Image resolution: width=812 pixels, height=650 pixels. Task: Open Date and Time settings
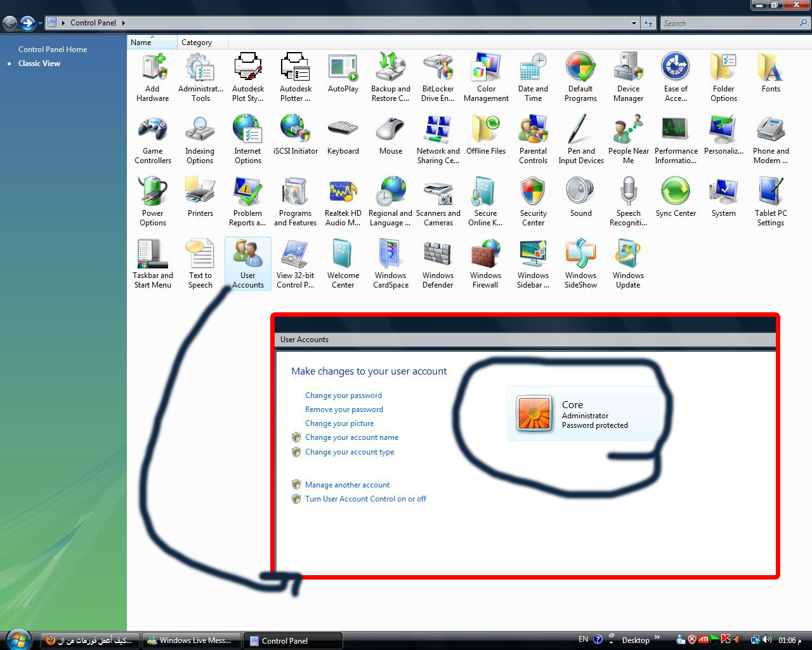(x=534, y=77)
